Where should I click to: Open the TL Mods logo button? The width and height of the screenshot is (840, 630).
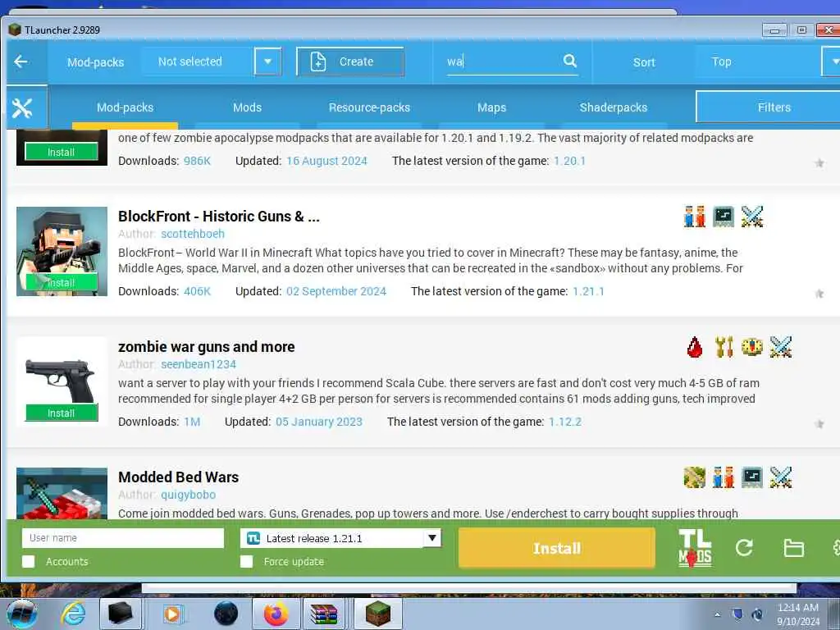[695, 547]
